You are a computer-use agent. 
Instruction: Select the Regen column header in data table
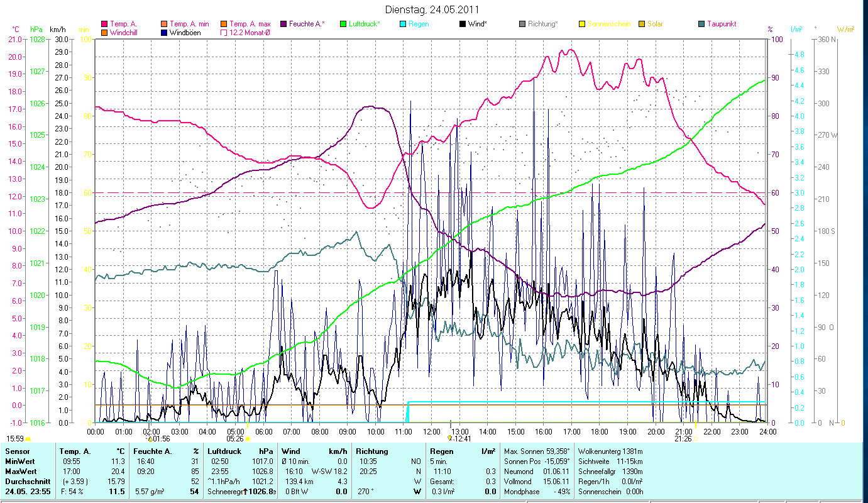click(441, 451)
